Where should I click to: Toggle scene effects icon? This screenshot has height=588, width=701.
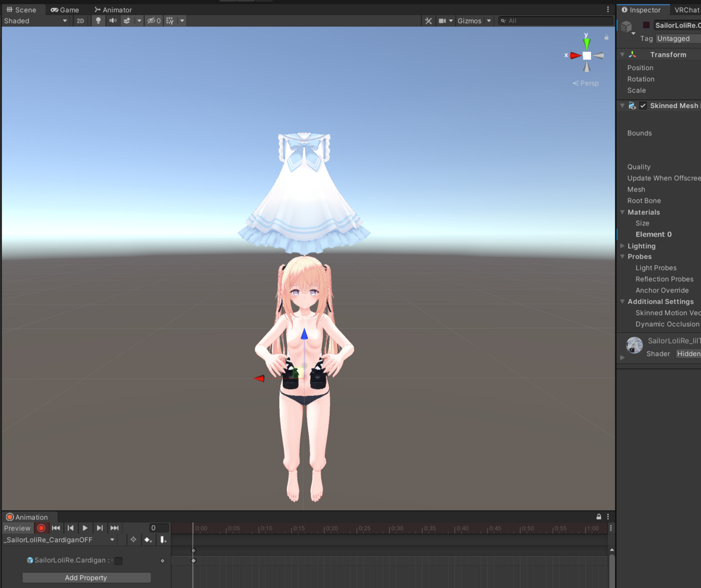pos(126,20)
